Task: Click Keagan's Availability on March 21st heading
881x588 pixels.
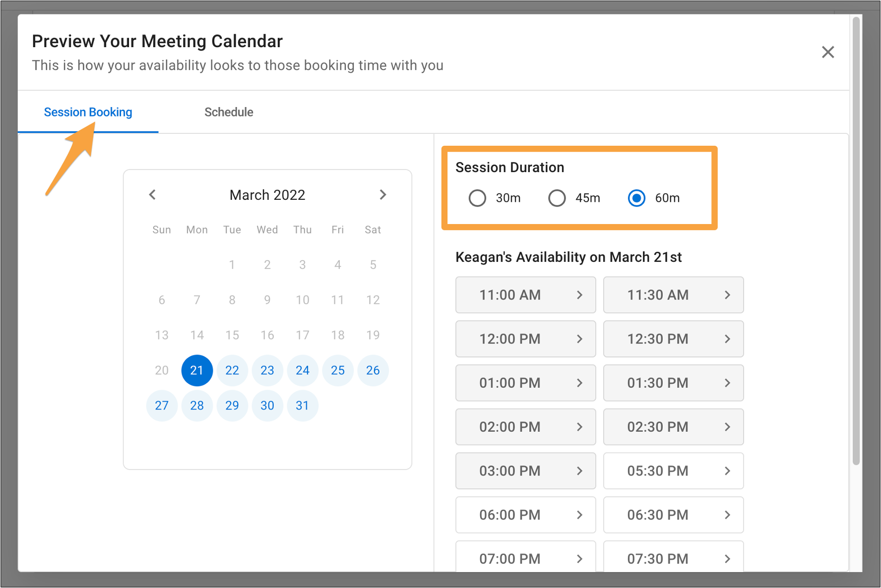Action: pos(568,257)
